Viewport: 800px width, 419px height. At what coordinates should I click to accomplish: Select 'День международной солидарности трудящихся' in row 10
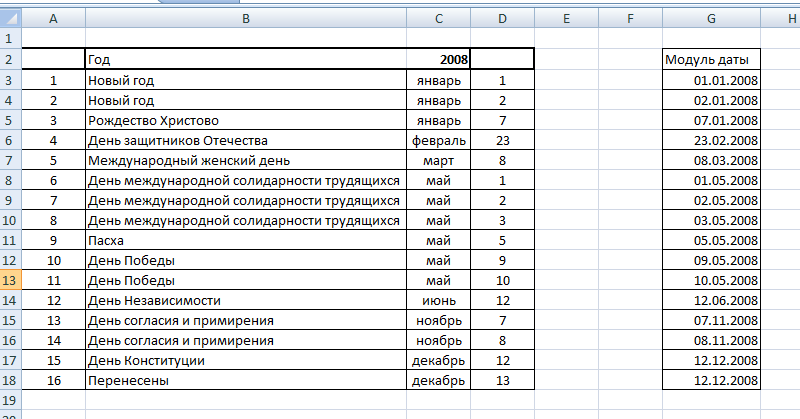click(246, 220)
